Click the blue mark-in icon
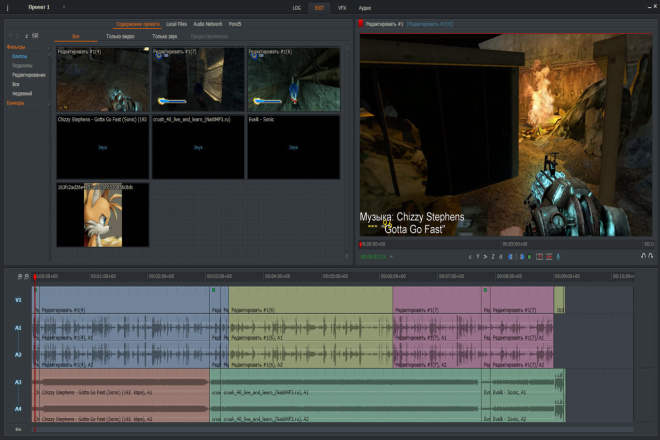 click(510, 256)
